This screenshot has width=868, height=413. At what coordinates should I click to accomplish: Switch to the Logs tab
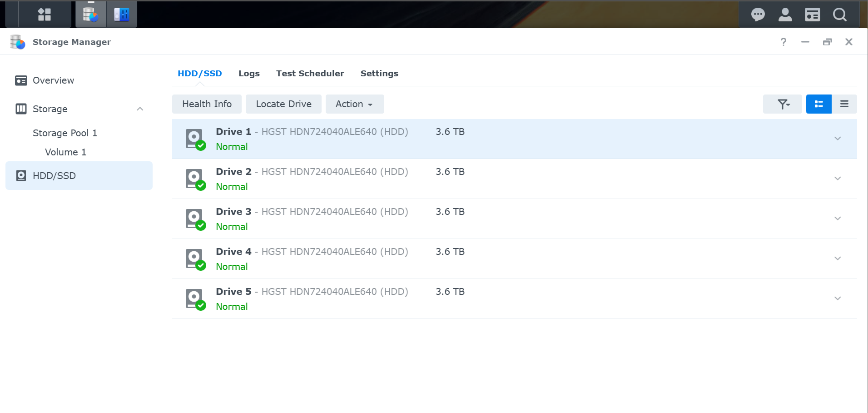[249, 74]
